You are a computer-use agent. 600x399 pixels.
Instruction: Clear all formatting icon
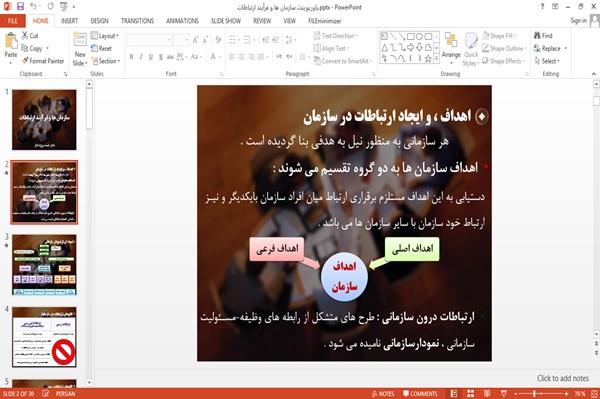point(218,40)
